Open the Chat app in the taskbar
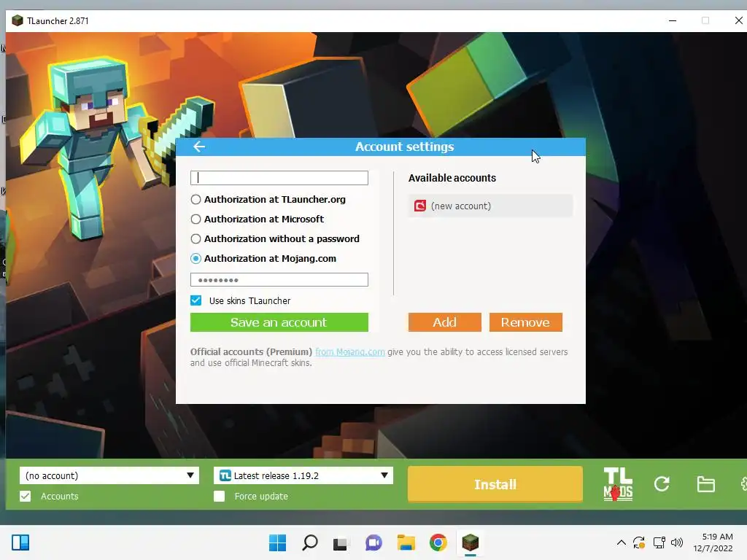The width and height of the screenshot is (747, 560). [x=373, y=542]
